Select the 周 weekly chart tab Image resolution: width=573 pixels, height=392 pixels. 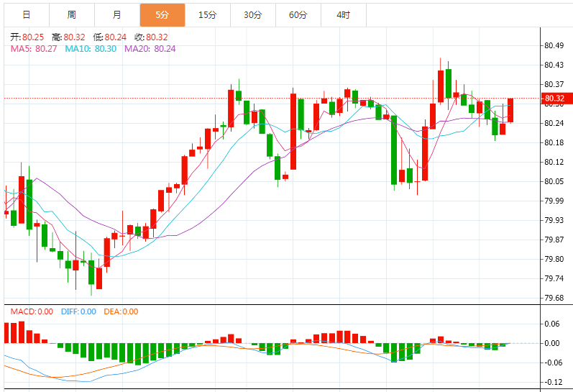tap(71, 14)
